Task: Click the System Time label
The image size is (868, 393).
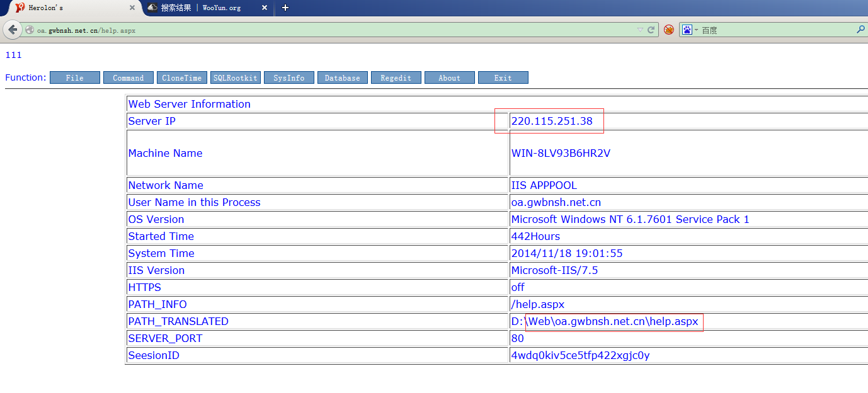Action: pos(161,253)
